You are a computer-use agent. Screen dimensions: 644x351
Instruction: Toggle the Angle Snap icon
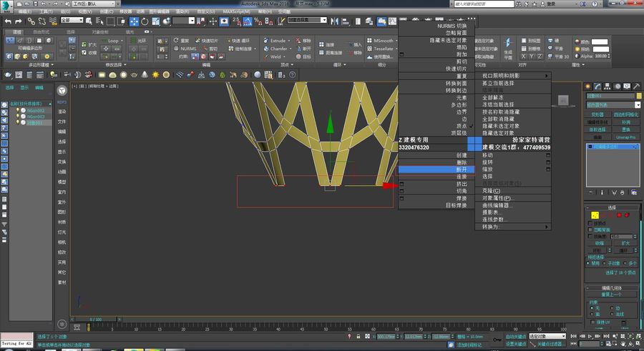(248, 21)
